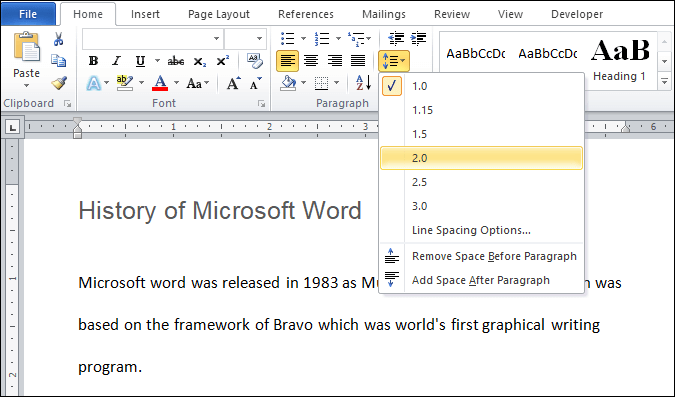This screenshot has width=675, height=397.
Task: Open the font size dropdown
Action: (259, 39)
